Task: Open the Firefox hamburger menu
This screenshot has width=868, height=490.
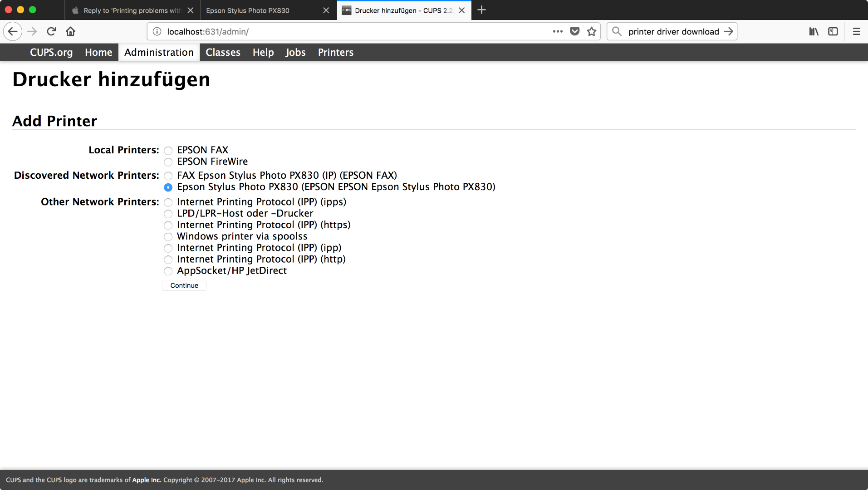Action: (856, 31)
